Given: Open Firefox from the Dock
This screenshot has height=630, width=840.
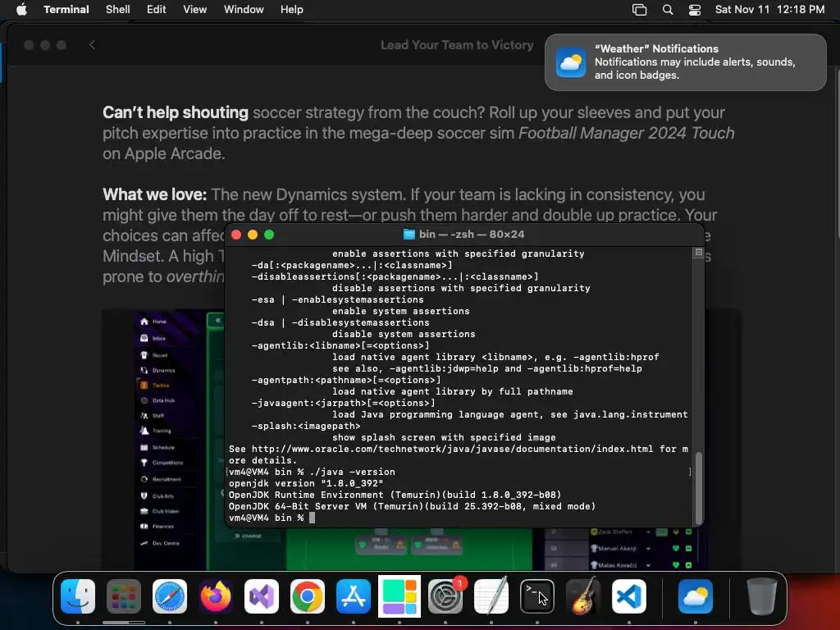Looking at the screenshot, I should pos(216,596).
